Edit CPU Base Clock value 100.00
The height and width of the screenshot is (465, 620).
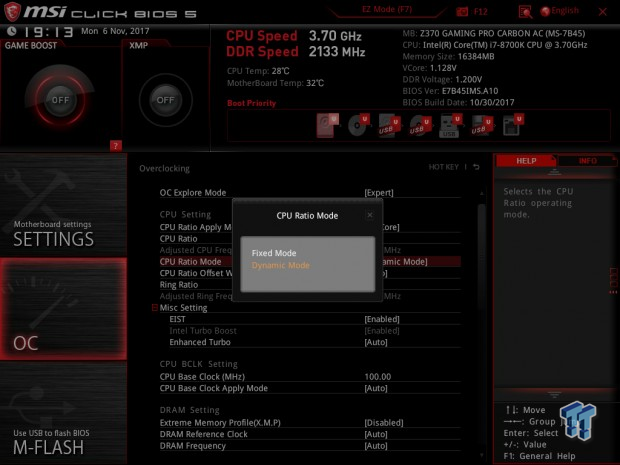click(x=378, y=377)
